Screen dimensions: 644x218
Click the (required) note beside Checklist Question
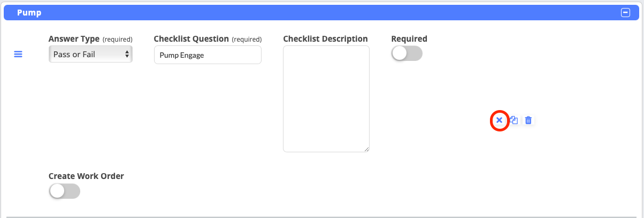point(247,40)
